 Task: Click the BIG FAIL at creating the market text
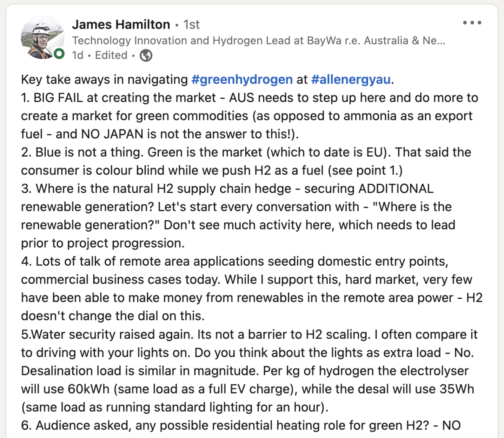point(125,98)
